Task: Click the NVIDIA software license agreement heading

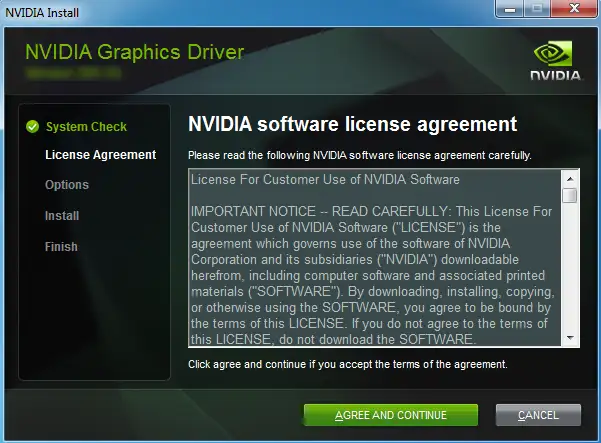Action: (352, 124)
